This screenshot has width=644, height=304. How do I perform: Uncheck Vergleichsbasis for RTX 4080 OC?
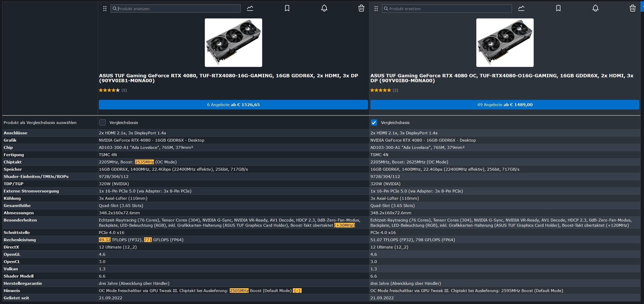(x=374, y=122)
